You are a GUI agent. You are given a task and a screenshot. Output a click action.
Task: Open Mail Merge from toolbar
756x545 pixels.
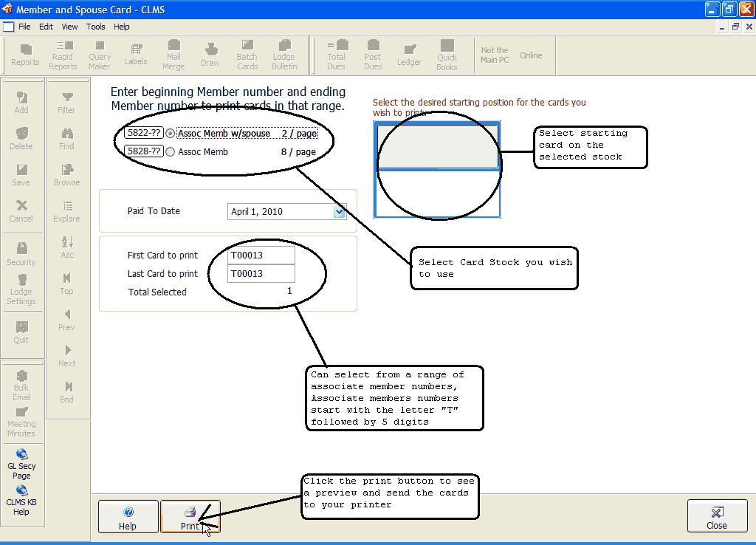173,55
